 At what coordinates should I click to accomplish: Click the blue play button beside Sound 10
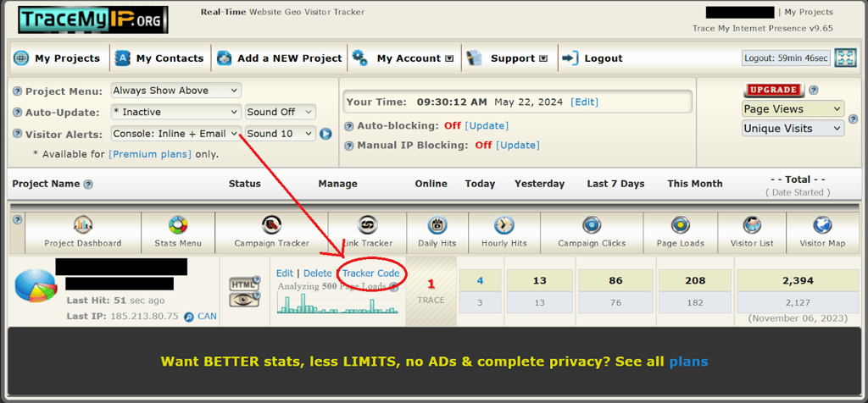(x=325, y=134)
